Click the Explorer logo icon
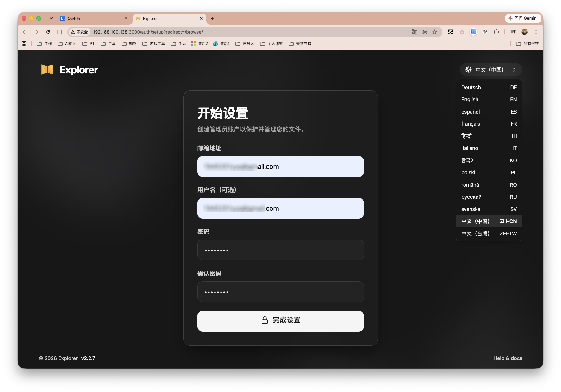The height and width of the screenshot is (392, 561). click(47, 70)
